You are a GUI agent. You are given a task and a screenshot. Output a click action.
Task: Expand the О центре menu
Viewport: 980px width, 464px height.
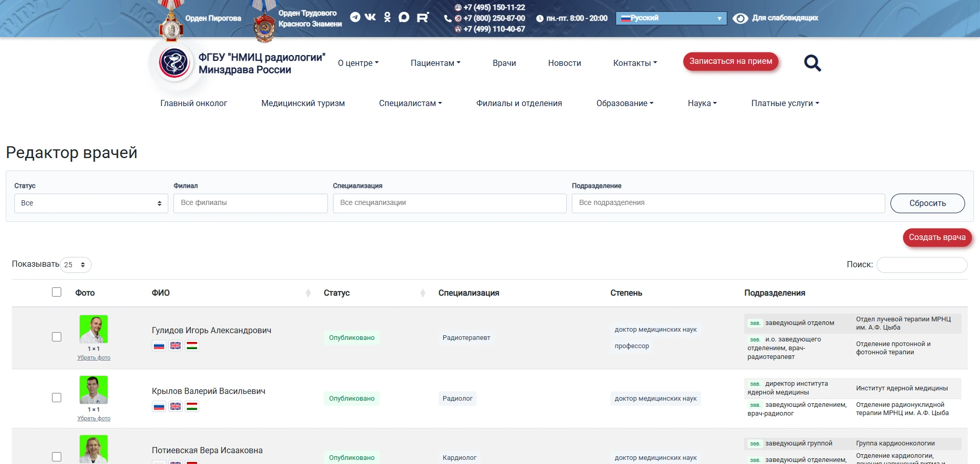358,63
